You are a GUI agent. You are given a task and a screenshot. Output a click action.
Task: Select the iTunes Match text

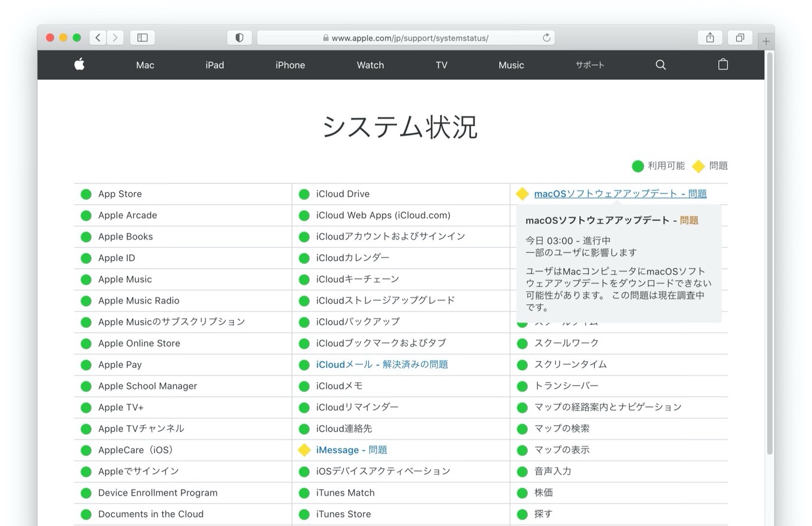click(346, 493)
